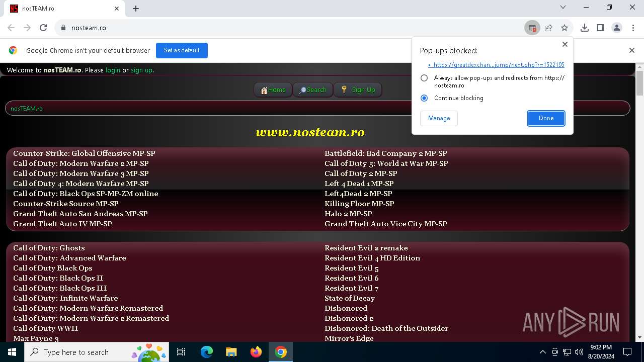
Task: Open Counter-Strike: Global Offensive MP-SP
Action: (84, 153)
